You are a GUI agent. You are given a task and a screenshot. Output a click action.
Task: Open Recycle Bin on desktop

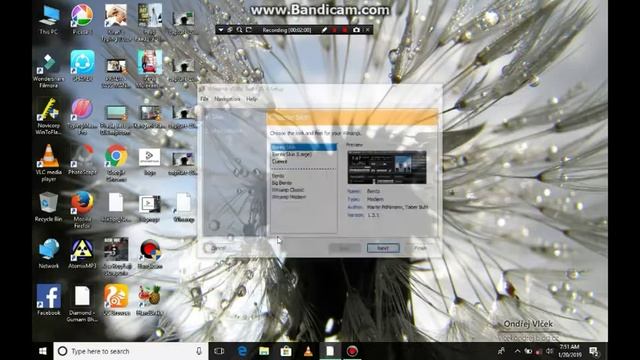[49, 208]
